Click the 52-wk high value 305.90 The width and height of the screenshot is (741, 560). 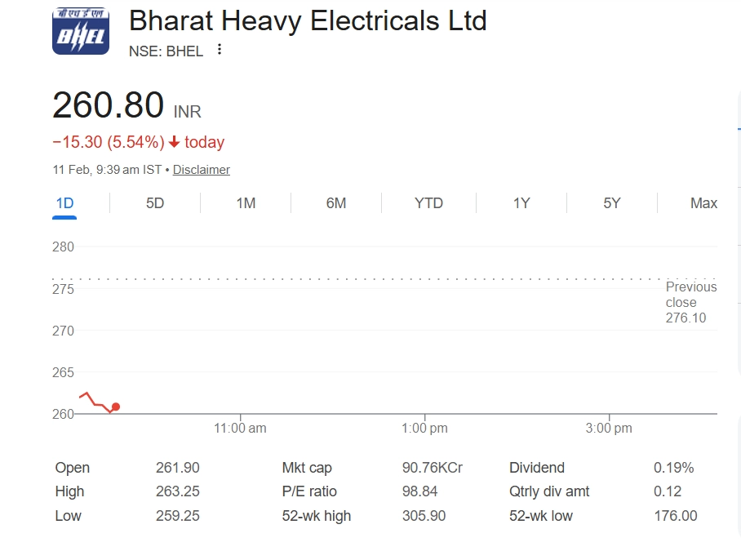pos(424,516)
